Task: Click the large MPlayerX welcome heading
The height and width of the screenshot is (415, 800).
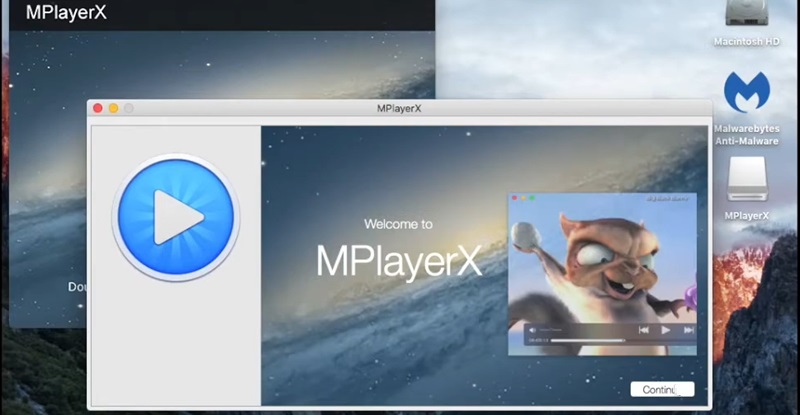Action: (399, 262)
